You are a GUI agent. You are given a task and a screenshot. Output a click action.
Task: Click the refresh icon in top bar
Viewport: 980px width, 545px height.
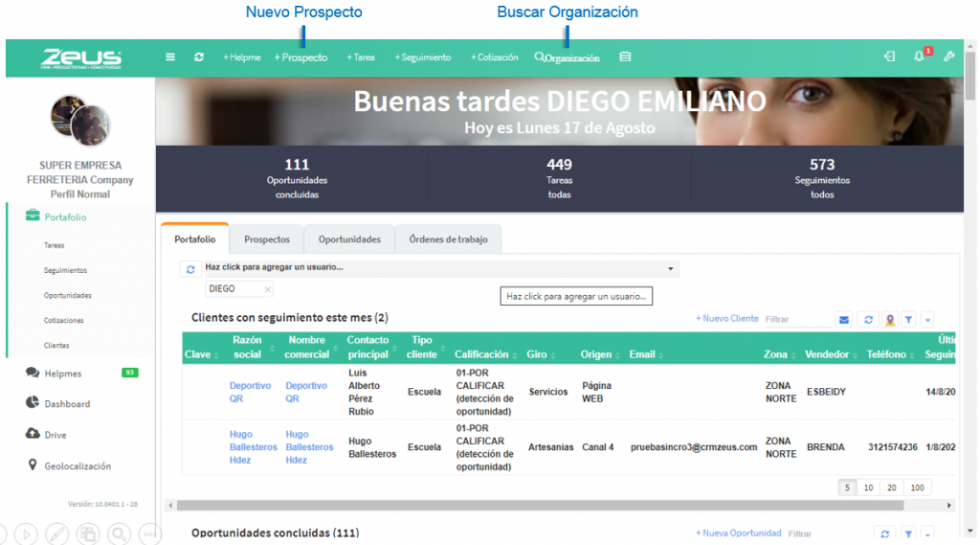coord(199,57)
